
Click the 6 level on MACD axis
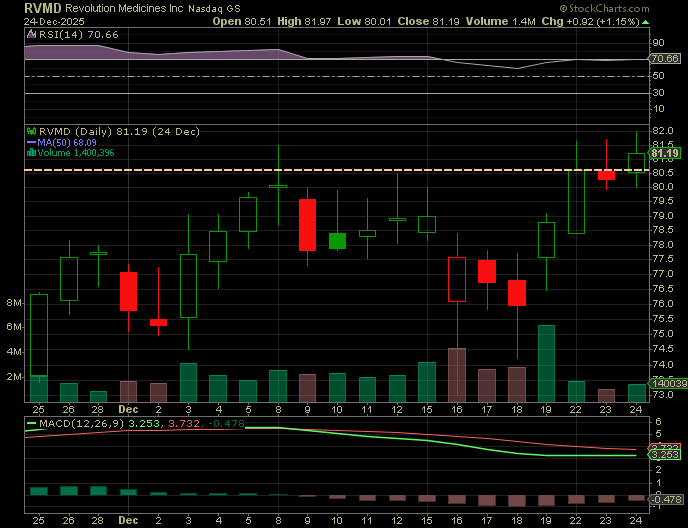coord(658,421)
